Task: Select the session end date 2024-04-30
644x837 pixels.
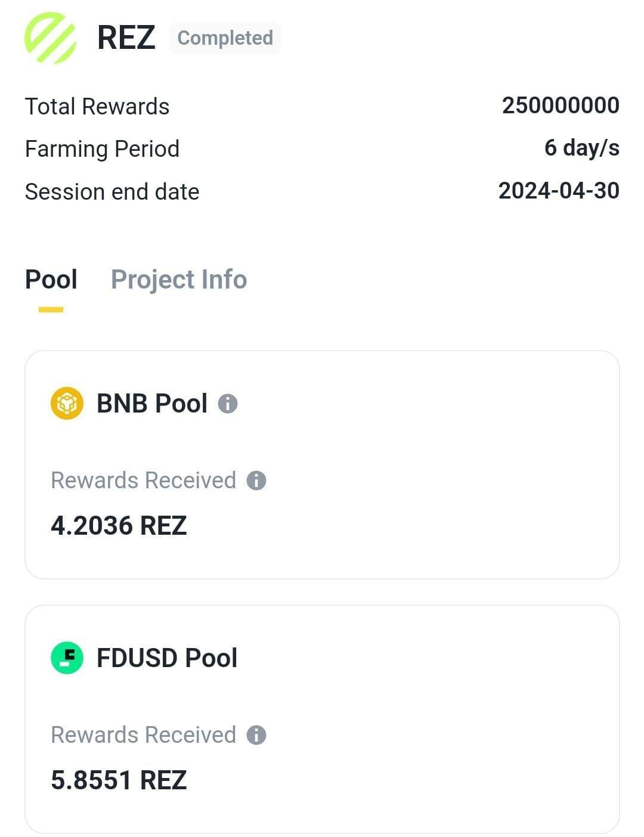Action: click(559, 191)
